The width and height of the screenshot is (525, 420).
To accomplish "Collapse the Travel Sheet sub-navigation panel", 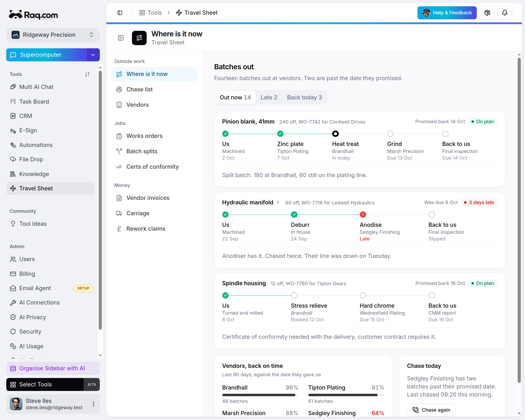I will (x=121, y=38).
